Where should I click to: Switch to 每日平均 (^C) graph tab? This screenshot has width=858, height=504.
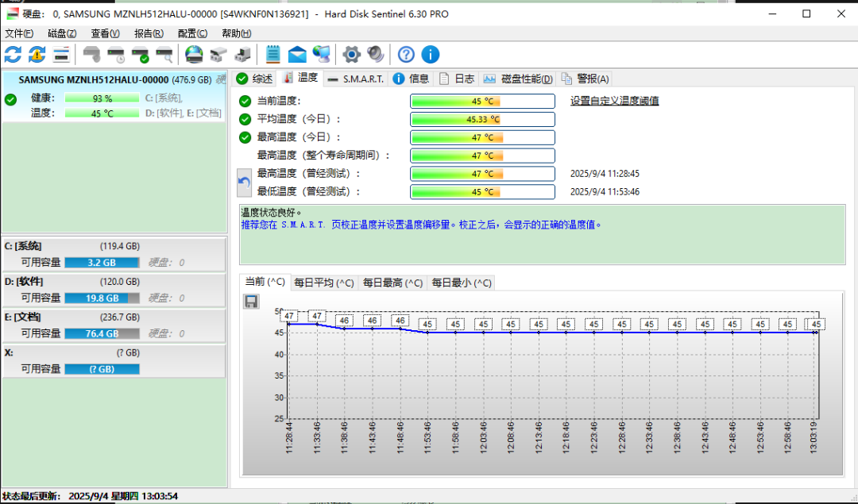click(x=324, y=283)
